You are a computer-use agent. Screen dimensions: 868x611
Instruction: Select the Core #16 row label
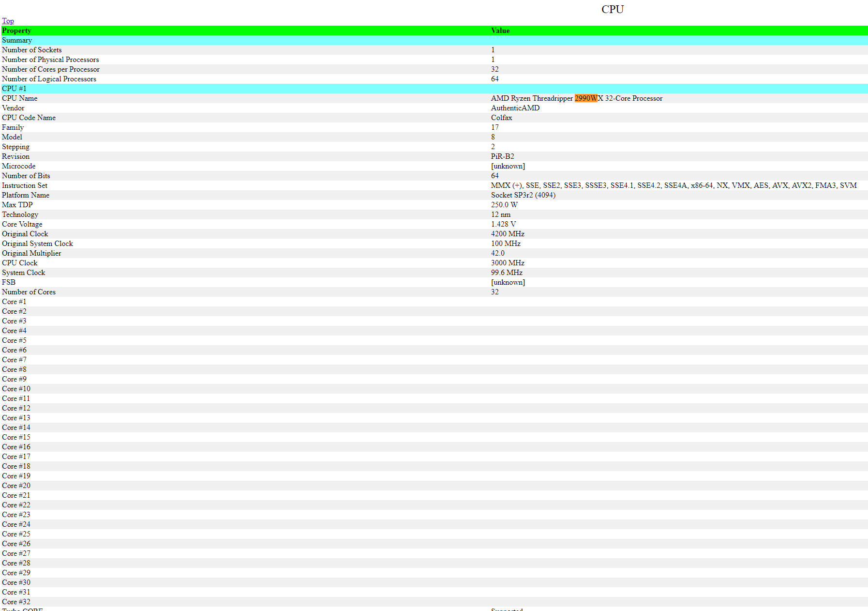[x=16, y=447]
